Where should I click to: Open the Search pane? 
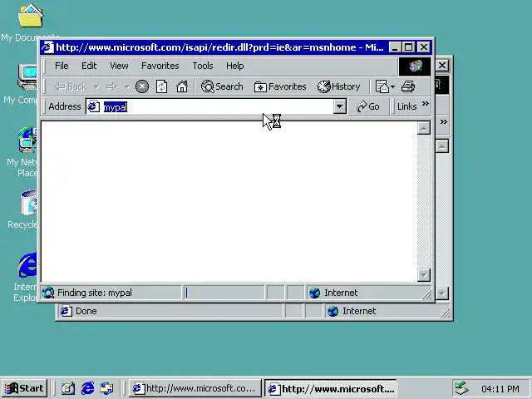(222, 86)
